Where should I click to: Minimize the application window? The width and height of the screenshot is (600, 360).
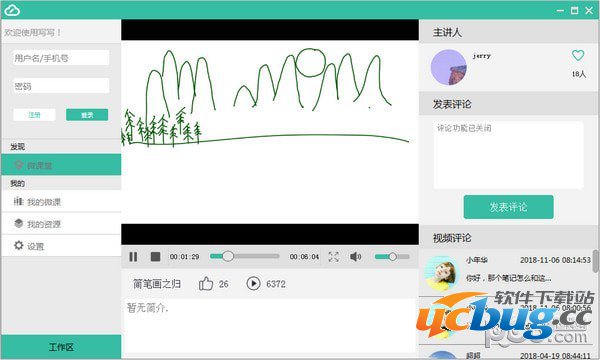tap(560, 11)
